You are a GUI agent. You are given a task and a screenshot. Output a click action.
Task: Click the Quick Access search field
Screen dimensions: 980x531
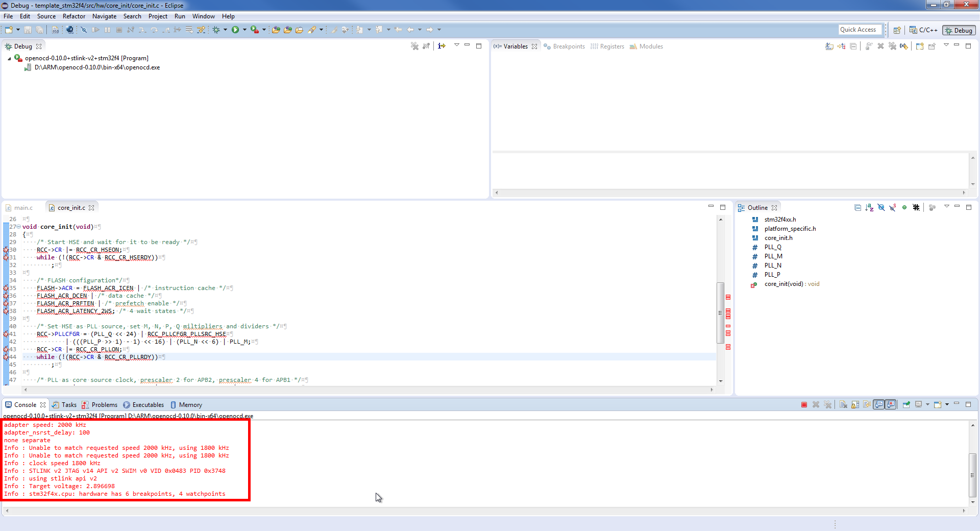[860, 30]
